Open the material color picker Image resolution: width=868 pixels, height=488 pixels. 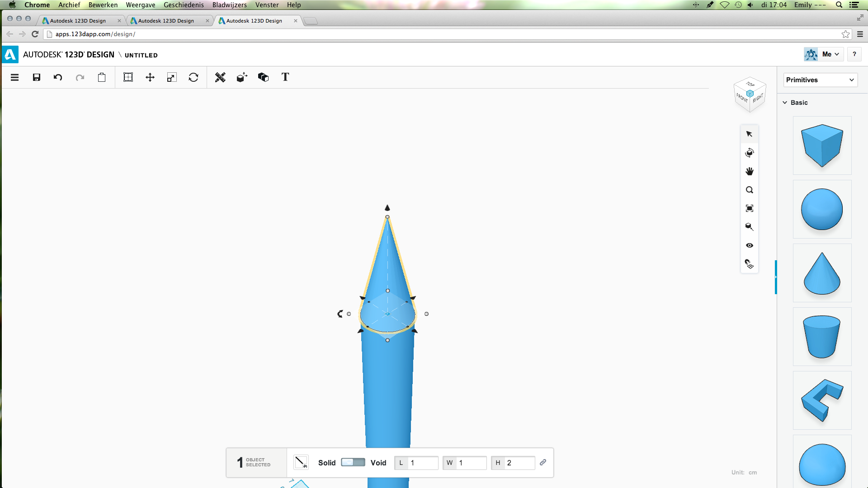pos(301,462)
